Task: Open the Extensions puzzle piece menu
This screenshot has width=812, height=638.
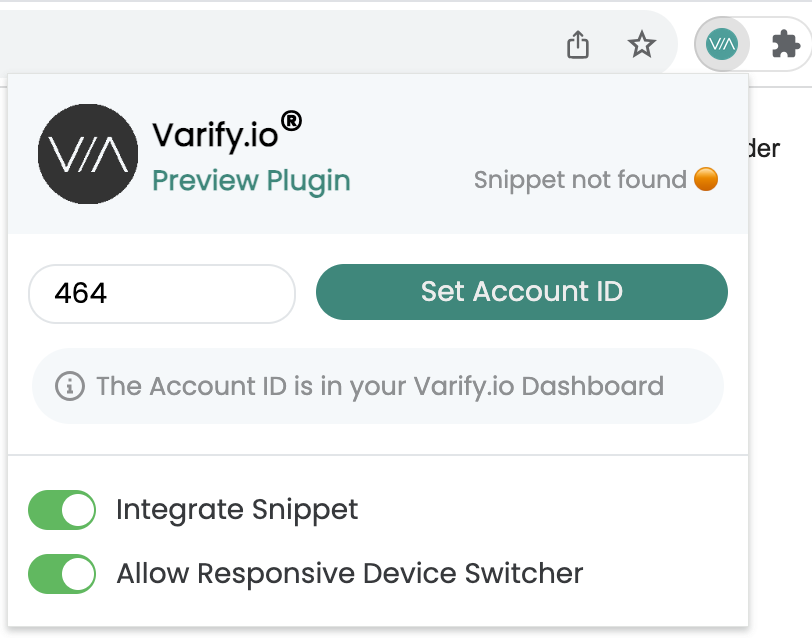Action: coord(786,44)
